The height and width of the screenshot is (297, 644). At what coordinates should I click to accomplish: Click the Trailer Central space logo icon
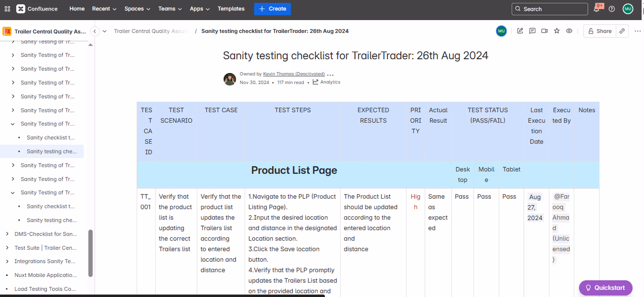click(7, 32)
